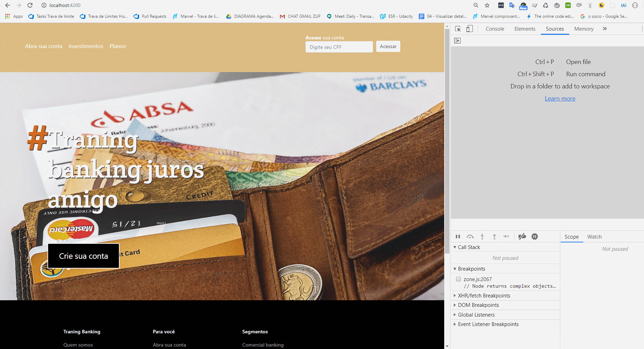Expand DOM Breakpoints

455,305
